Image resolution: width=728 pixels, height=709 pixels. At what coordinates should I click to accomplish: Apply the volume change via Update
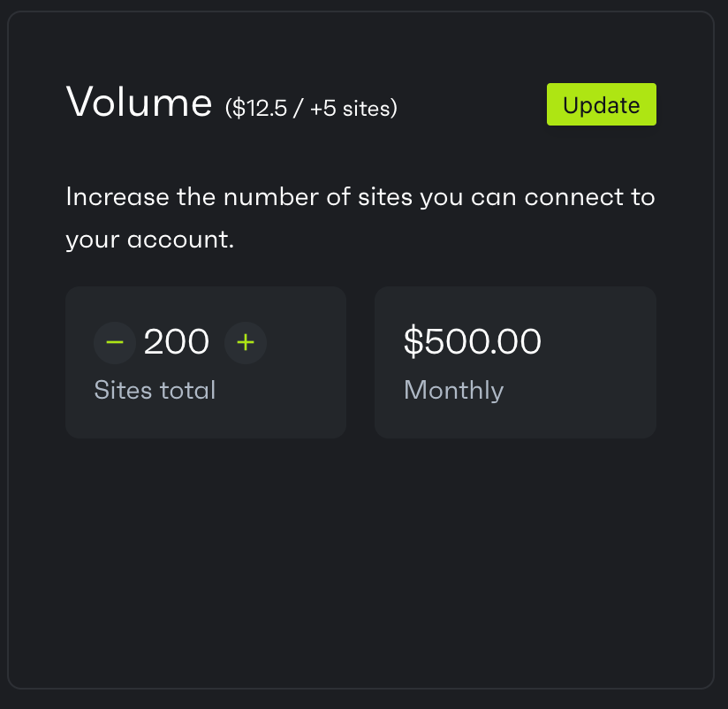click(602, 104)
